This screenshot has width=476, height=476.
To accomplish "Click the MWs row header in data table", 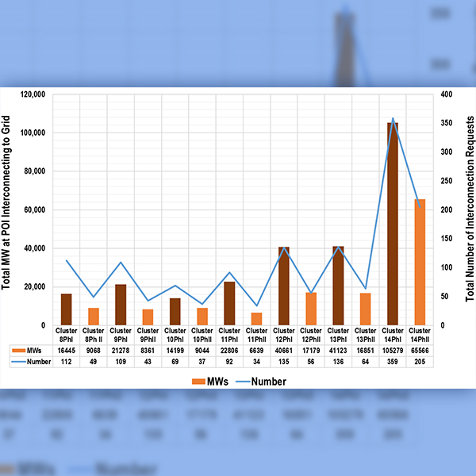I will point(32,349).
